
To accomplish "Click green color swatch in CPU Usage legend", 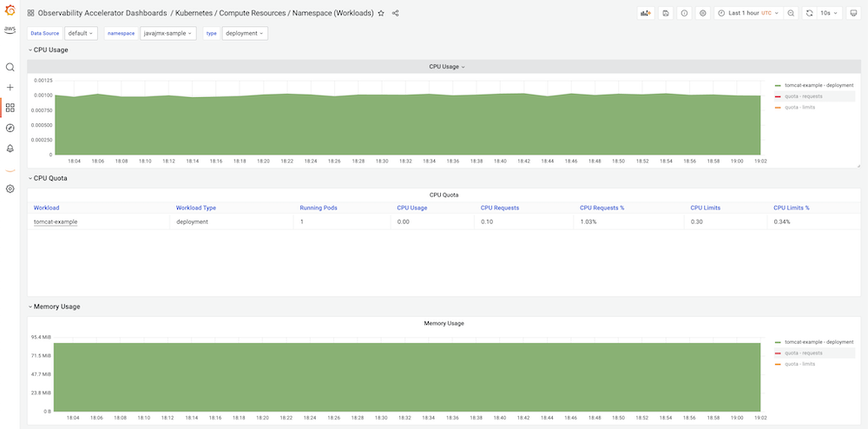I will click(778, 86).
